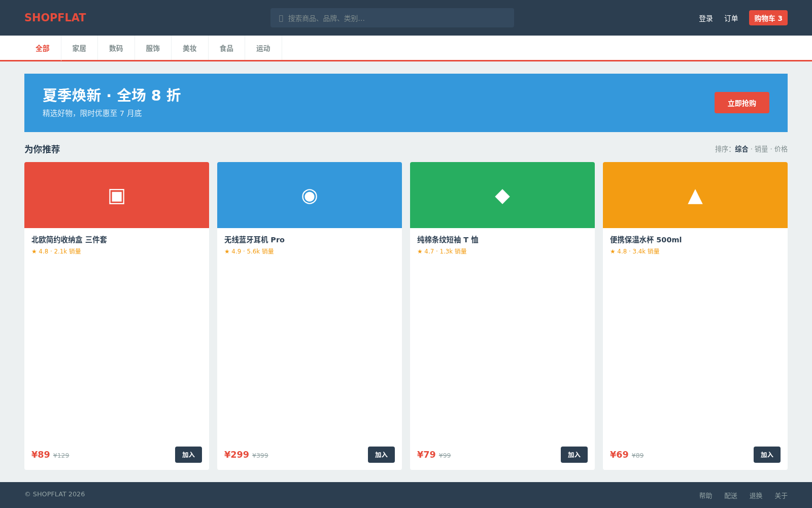The width and height of the screenshot is (812, 508).
Task: Open the 美妆 category tab
Action: click(190, 48)
